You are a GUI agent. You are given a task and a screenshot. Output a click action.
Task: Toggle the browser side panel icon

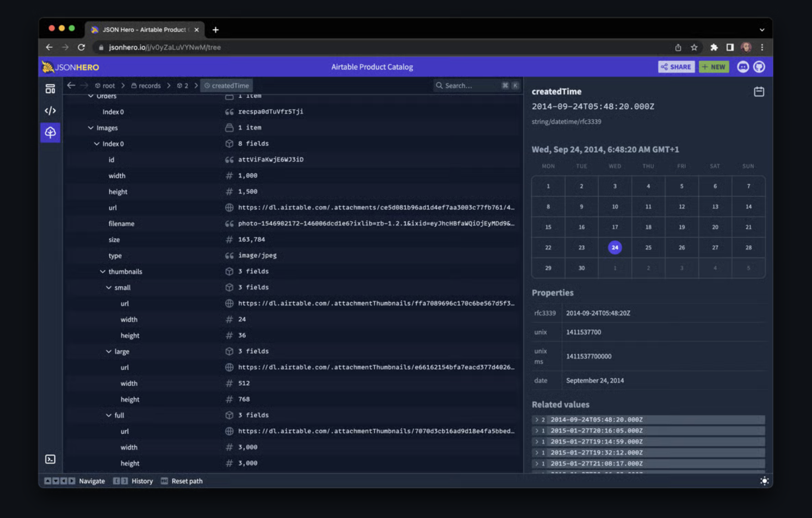point(730,47)
